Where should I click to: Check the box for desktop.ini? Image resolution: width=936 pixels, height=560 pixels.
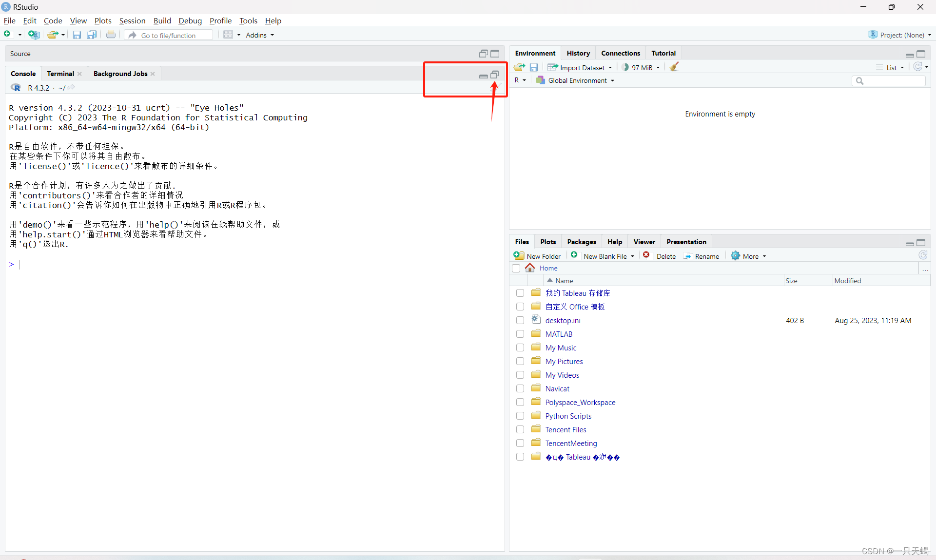coord(520,320)
